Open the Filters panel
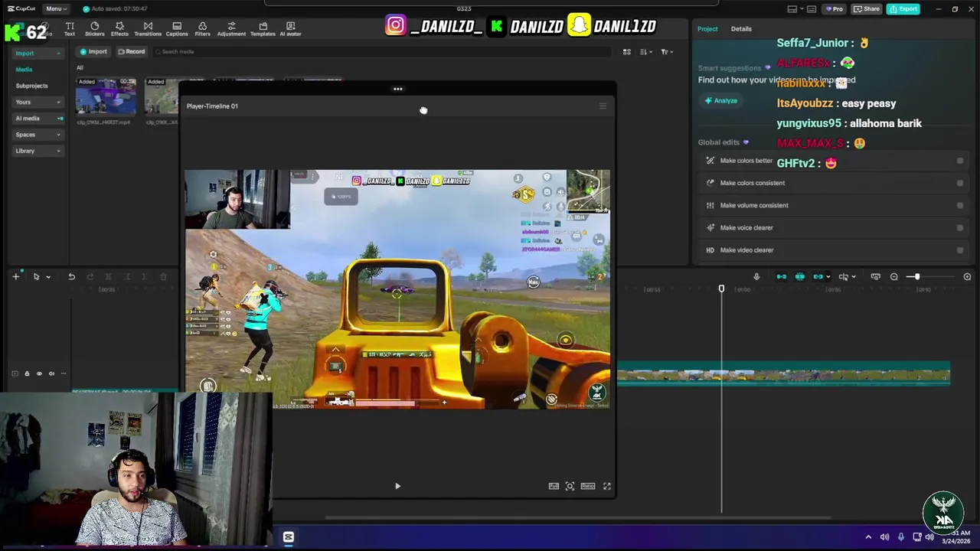This screenshot has height=551, width=980. click(202, 29)
